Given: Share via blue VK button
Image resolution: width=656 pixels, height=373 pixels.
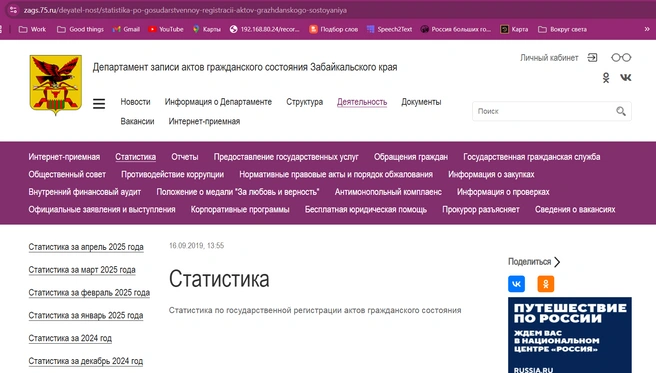Looking at the screenshot, I should click(x=516, y=284).
